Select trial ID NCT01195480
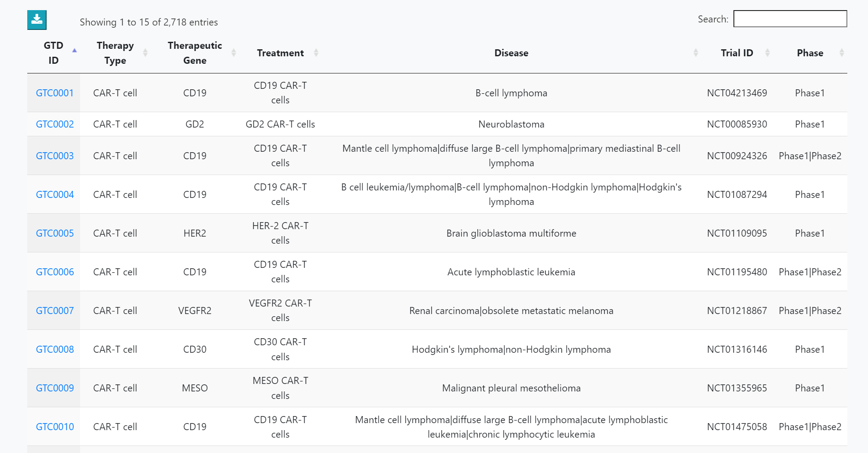This screenshot has width=868, height=453. pos(737,272)
